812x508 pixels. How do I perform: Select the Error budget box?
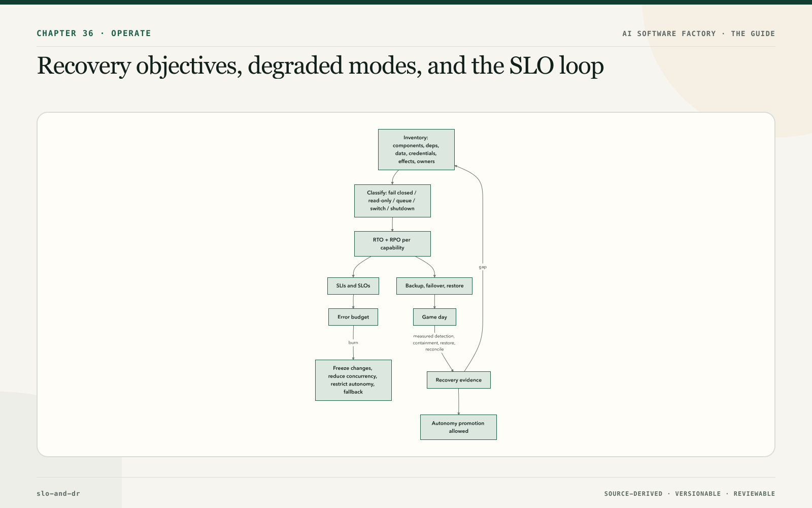click(x=353, y=317)
